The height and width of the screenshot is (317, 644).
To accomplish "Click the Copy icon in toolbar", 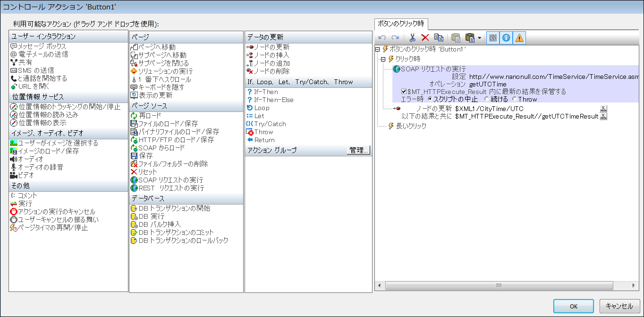I will [439, 38].
